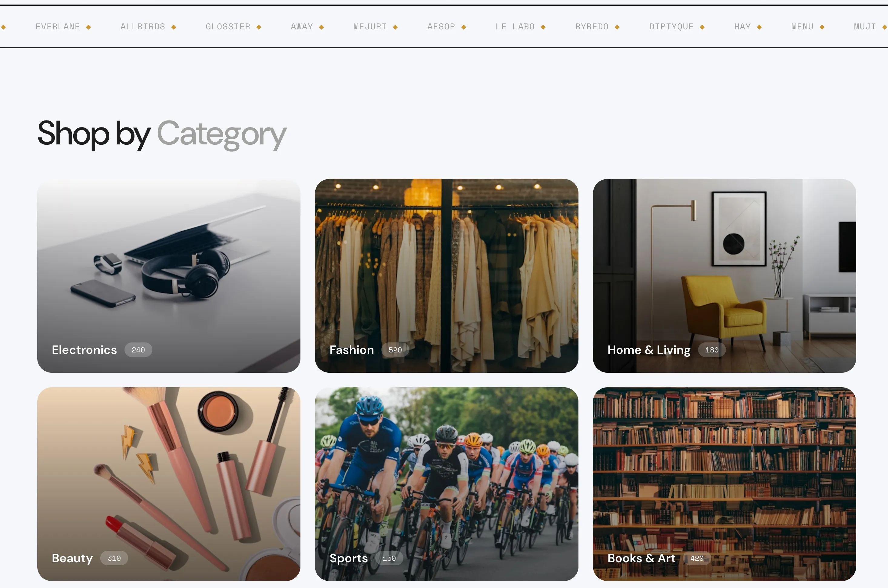Open the Sports category card
The image size is (888, 588).
coord(446,484)
